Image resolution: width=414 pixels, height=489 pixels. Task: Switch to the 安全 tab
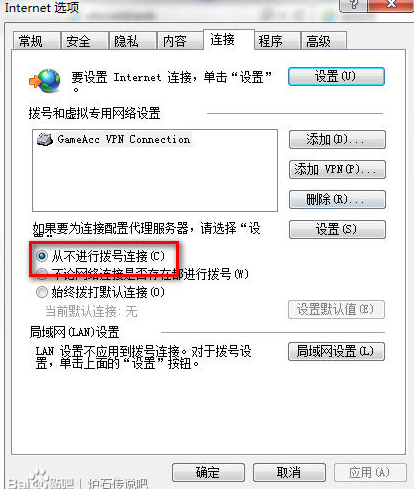click(x=85, y=41)
